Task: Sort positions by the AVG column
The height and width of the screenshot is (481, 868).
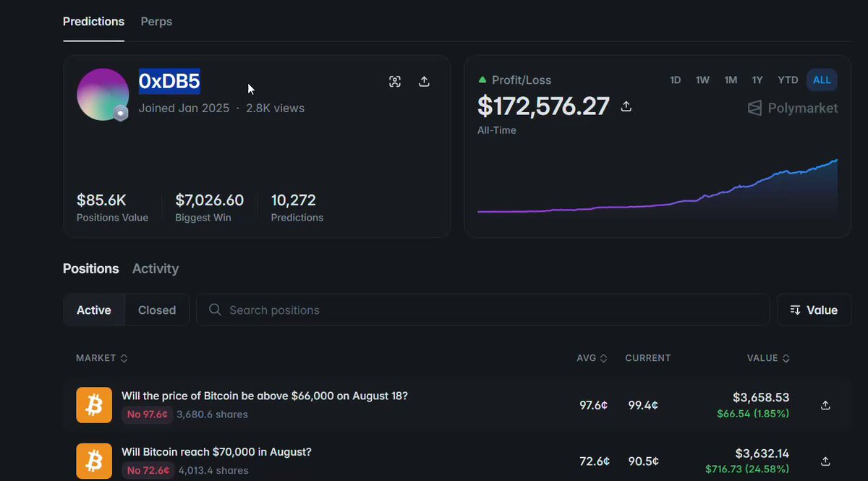Action: (592, 358)
